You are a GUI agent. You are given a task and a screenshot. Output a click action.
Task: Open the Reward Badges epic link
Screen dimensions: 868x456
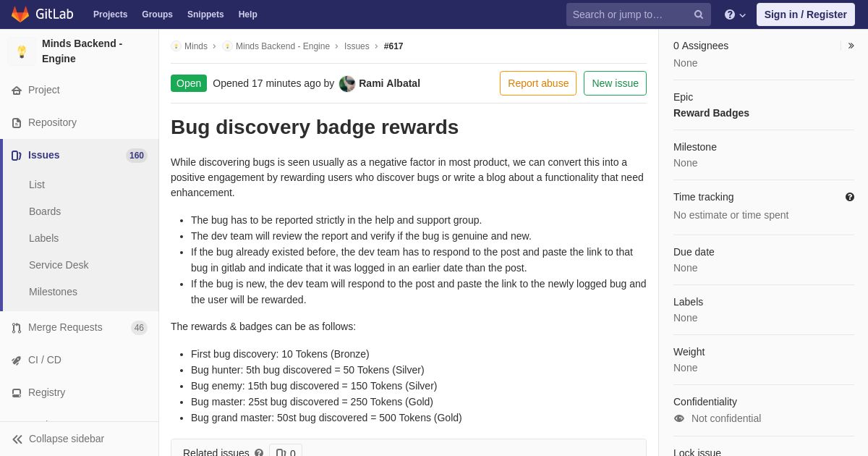(x=711, y=113)
